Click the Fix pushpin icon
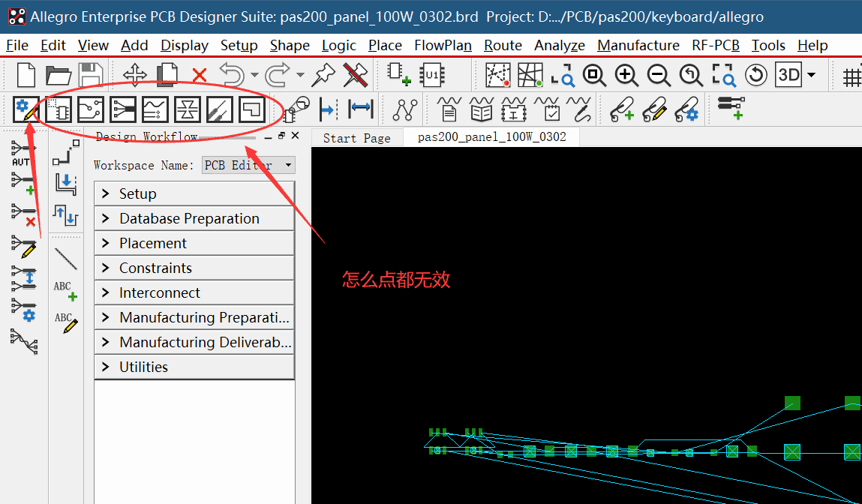This screenshot has width=862, height=504. click(x=323, y=75)
